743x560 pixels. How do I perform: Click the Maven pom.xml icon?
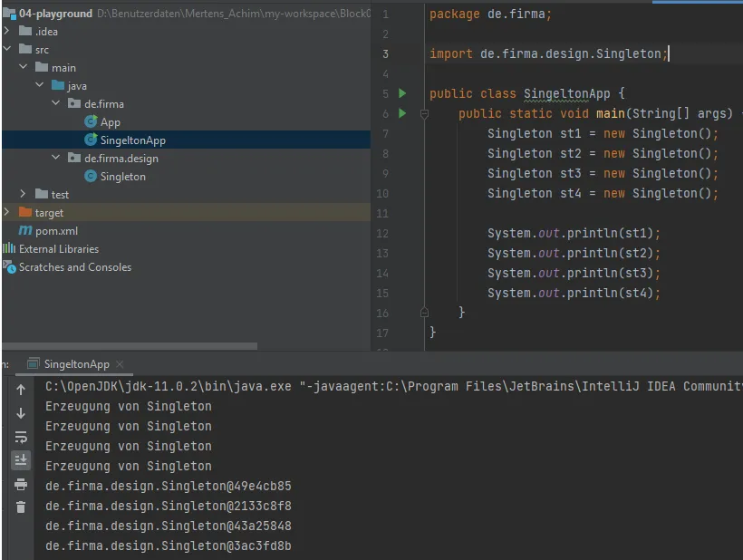pyautogui.click(x=25, y=231)
